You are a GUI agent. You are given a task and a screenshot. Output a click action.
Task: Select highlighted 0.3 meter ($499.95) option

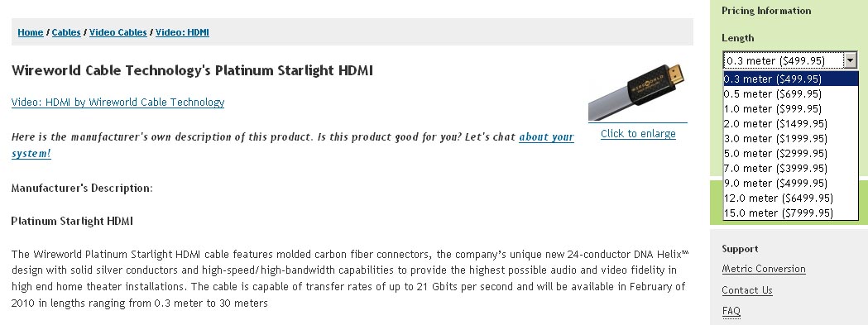(790, 79)
